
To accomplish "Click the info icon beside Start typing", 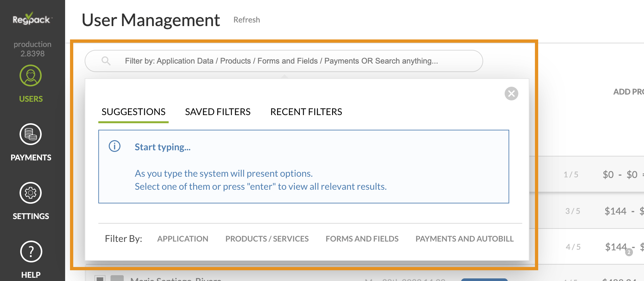I will (x=115, y=146).
